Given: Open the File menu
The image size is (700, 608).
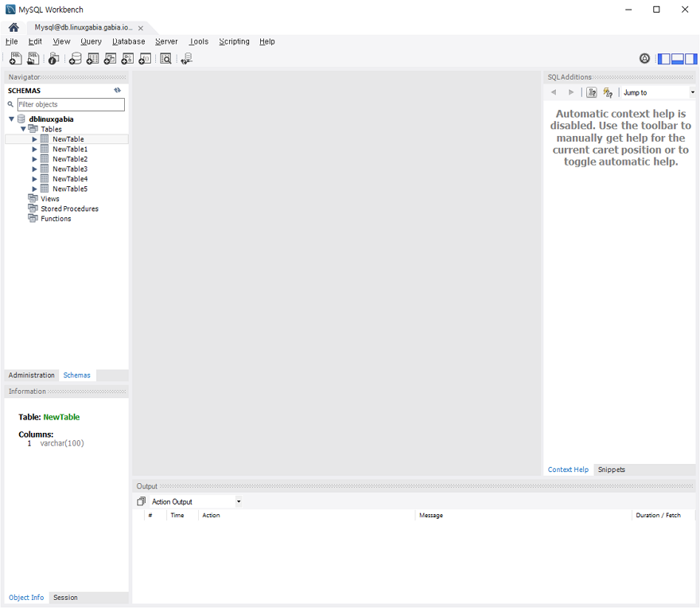Looking at the screenshot, I should pos(12,41).
